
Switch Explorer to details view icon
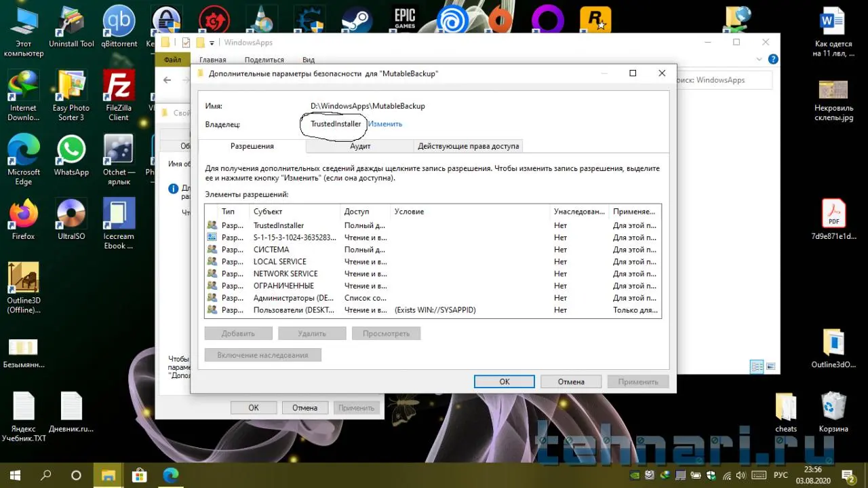[x=757, y=367]
